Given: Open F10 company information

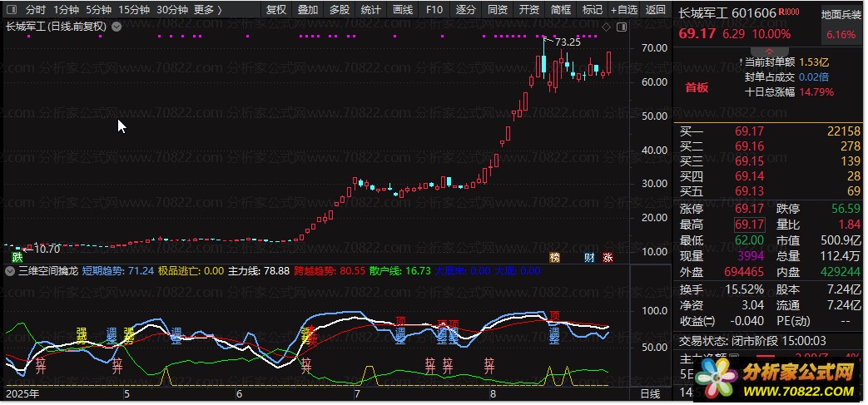Looking at the screenshot, I should [x=434, y=9].
